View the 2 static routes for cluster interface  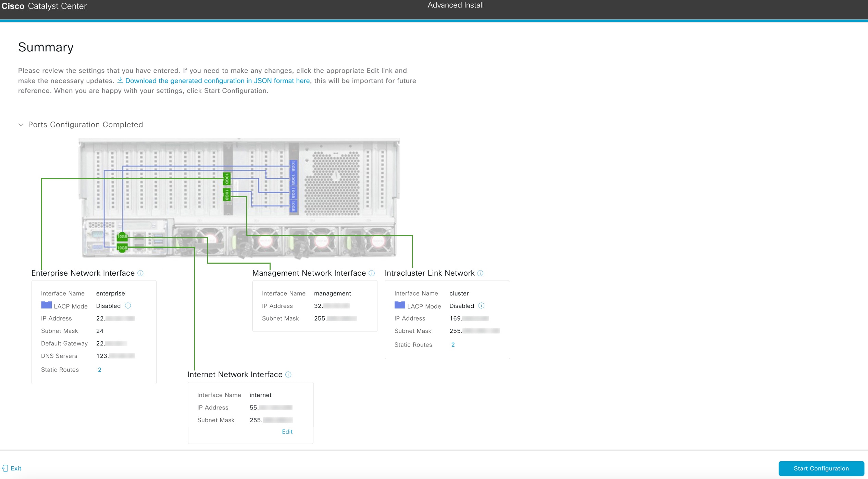coord(453,344)
